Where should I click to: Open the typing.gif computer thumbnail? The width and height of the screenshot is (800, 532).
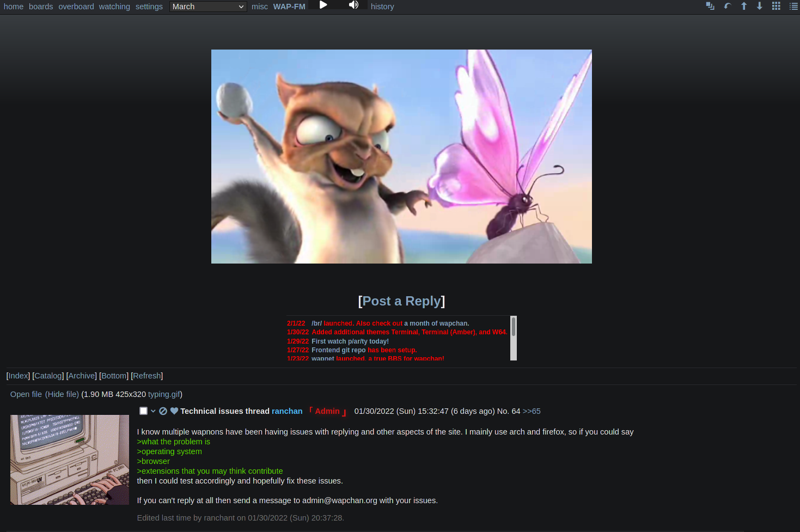coord(70,460)
